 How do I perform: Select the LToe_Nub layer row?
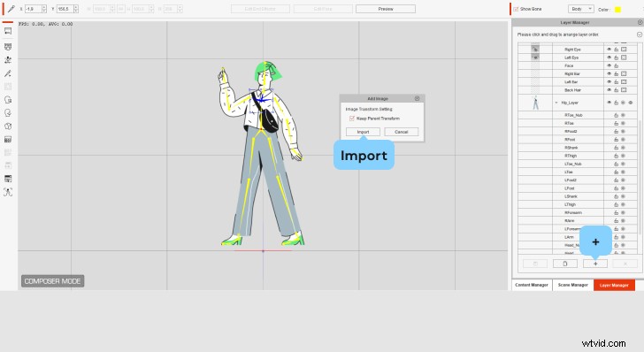click(x=577, y=164)
